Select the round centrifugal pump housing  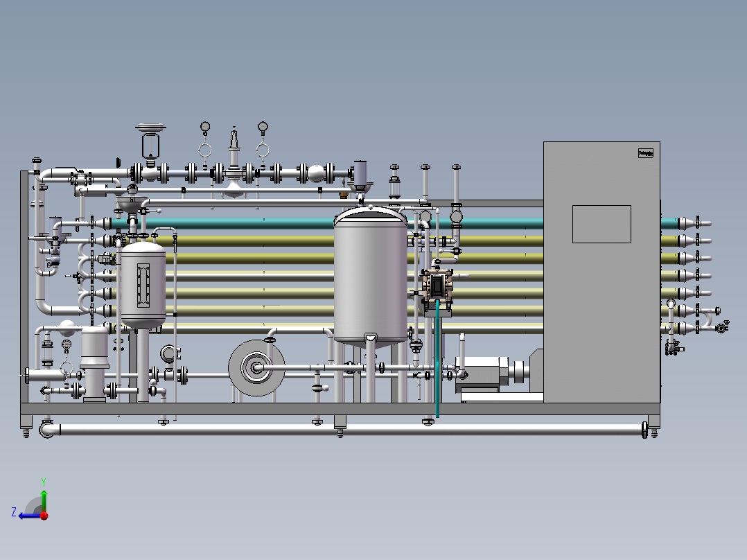click(x=256, y=367)
